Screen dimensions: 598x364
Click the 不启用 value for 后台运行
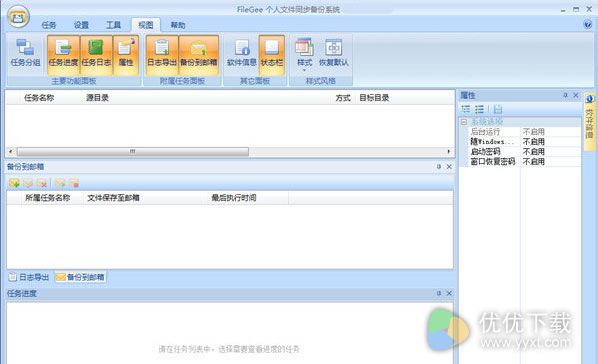pyautogui.click(x=534, y=132)
